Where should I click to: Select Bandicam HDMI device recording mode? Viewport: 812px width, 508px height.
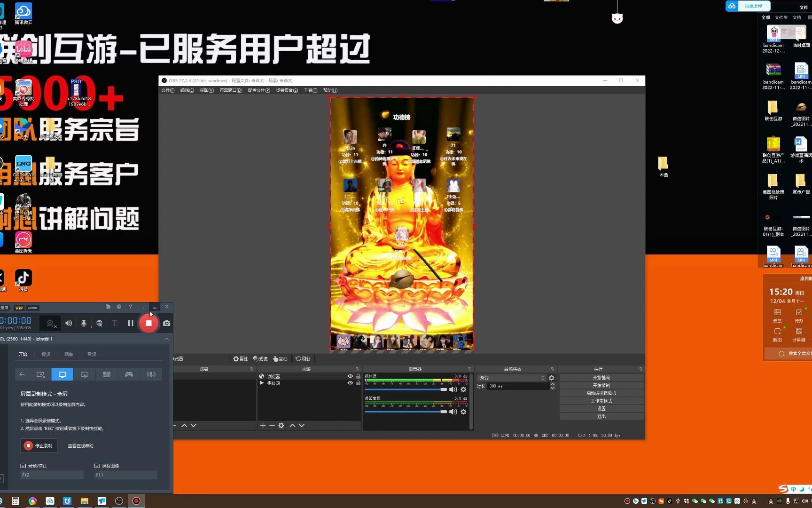point(107,374)
